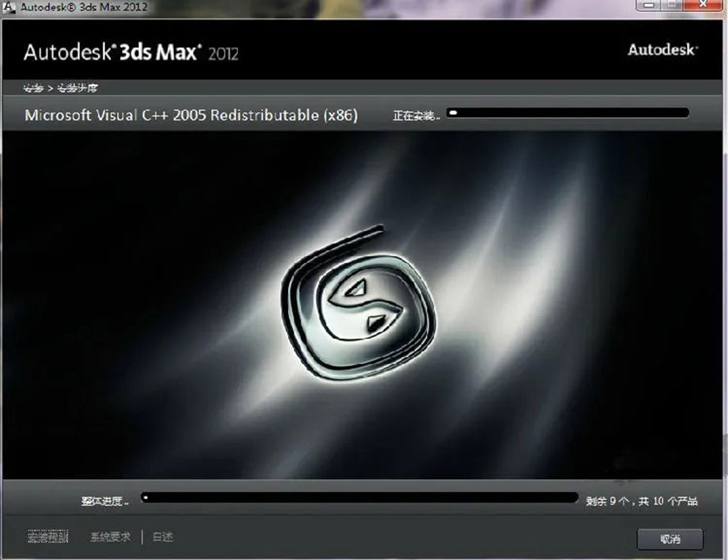Click the component installing progress bar
The width and height of the screenshot is (728, 560).
click(x=568, y=113)
